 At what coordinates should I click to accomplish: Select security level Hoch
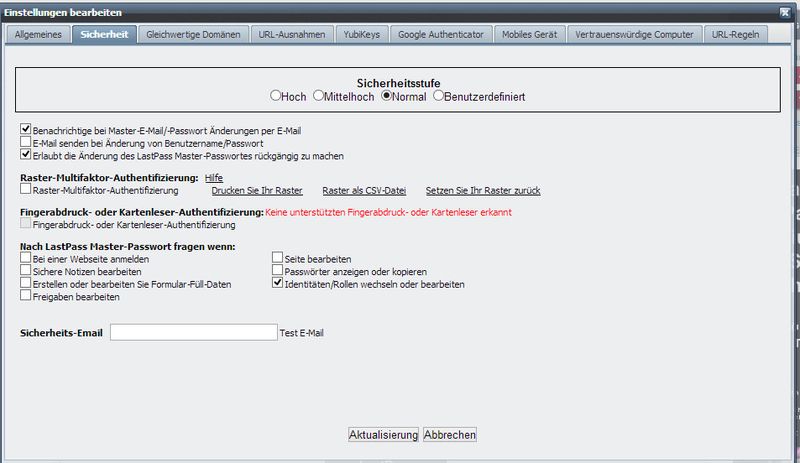276,95
